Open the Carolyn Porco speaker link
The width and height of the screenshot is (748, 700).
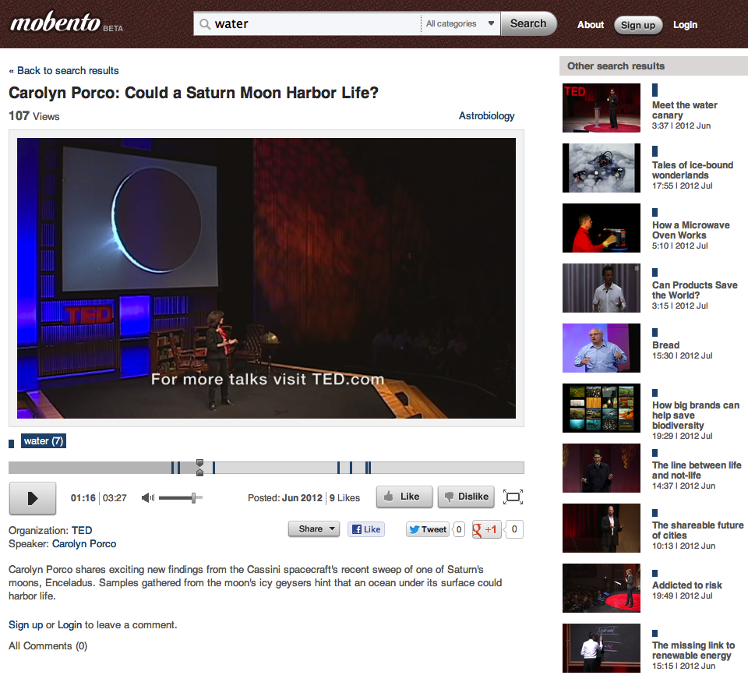pyautogui.click(x=84, y=544)
